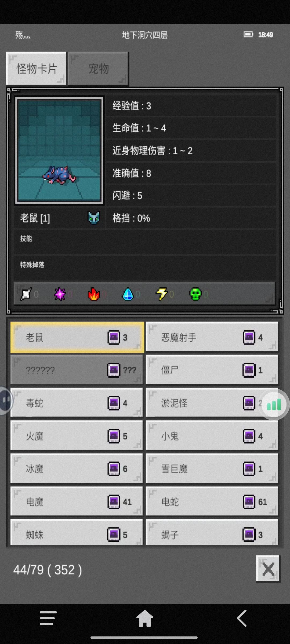Tap the cat pet icon beside 老鼠 [1]
The width and height of the screenshot is (290, 644).
pyautogui.click(x=94, y=218)
